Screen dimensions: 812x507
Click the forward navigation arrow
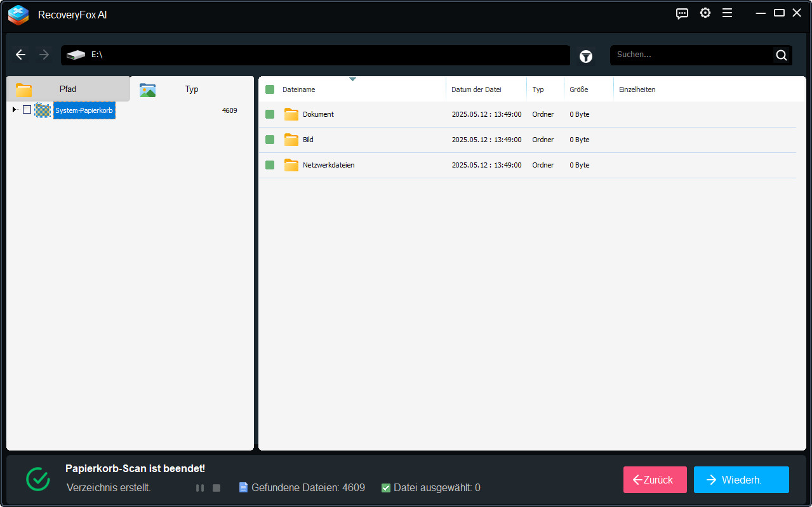tap(44, 55)
